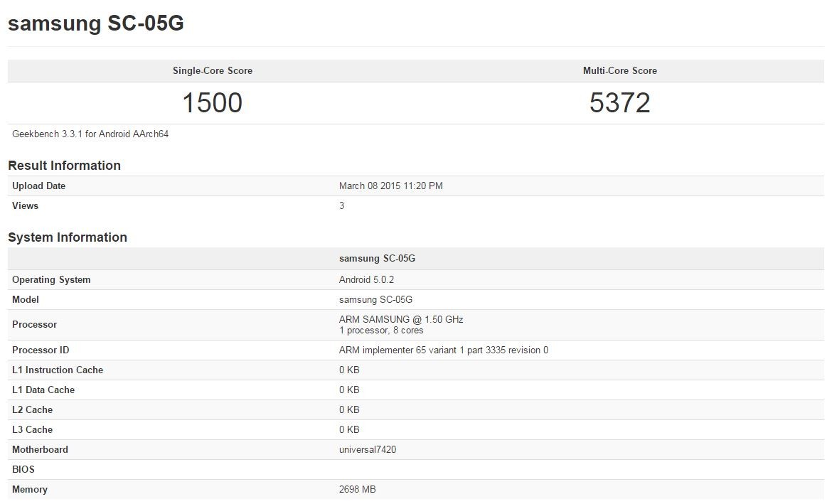Click the L2 Cache 0 KB value

click(x=349, y=409)
